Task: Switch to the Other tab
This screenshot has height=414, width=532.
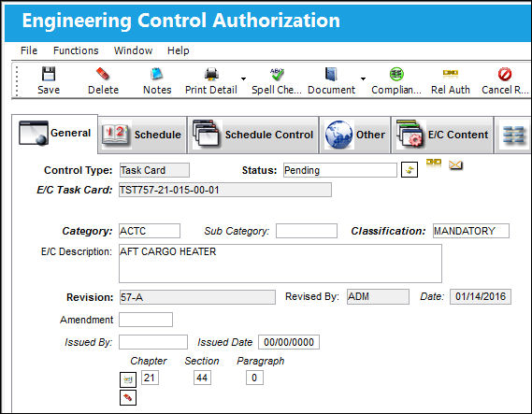Action: [355, 135]
